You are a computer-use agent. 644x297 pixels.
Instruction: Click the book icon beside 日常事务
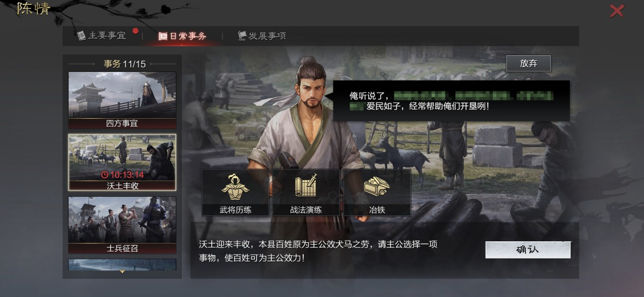[x=163, y=36]
